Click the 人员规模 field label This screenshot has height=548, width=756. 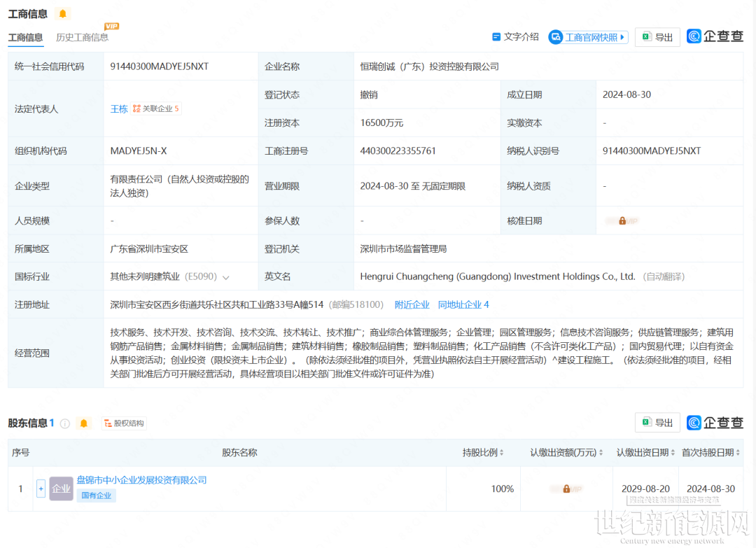[x=31, y=220]
